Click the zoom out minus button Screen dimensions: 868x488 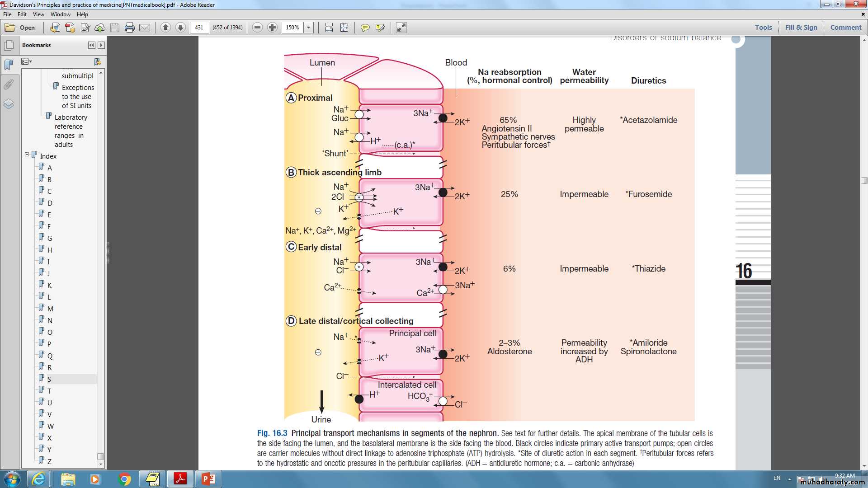257,28
